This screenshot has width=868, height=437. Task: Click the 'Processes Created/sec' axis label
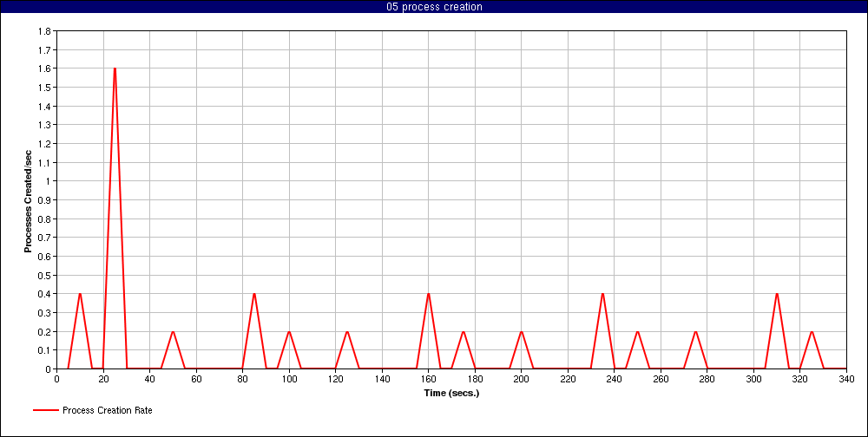[x=27, y=199]
